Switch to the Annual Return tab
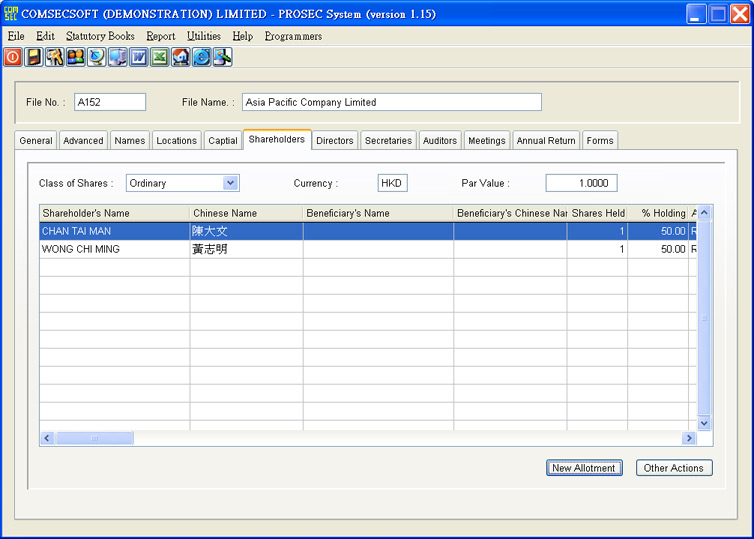Viewport: 754px width, 539px height. pos(546,141)
